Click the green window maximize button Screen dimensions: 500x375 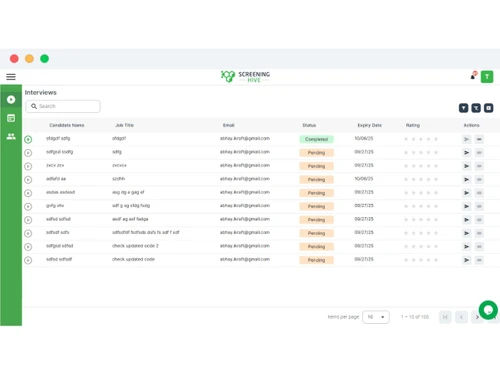(x=44, y=59)
